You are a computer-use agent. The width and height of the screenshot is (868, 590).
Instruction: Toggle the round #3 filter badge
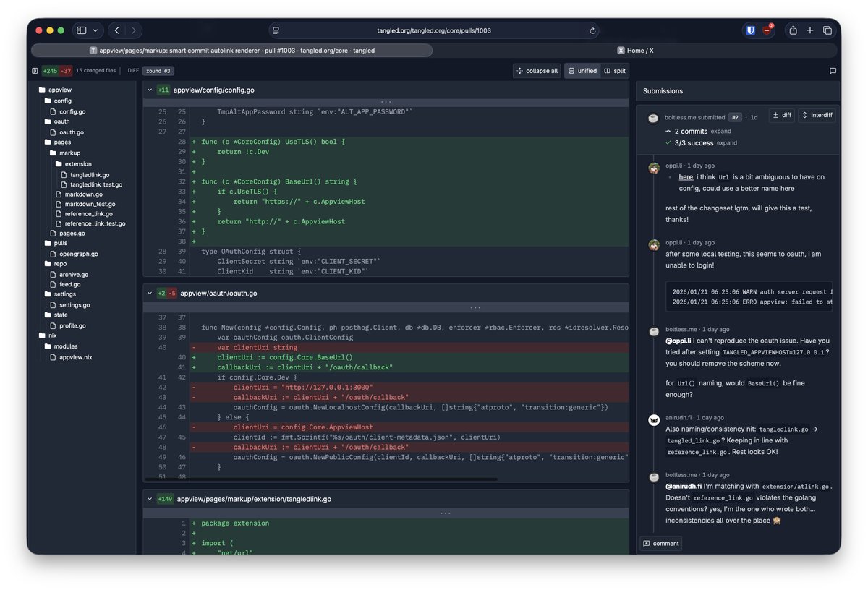[x=158, y=70]
